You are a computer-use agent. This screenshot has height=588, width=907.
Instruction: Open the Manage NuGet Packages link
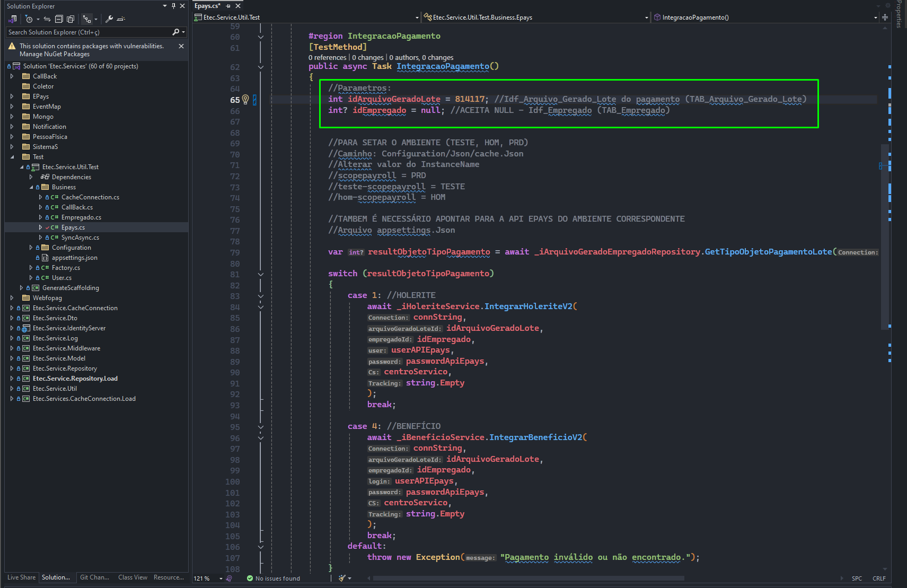pyautogui.click(x=55, y=54)
